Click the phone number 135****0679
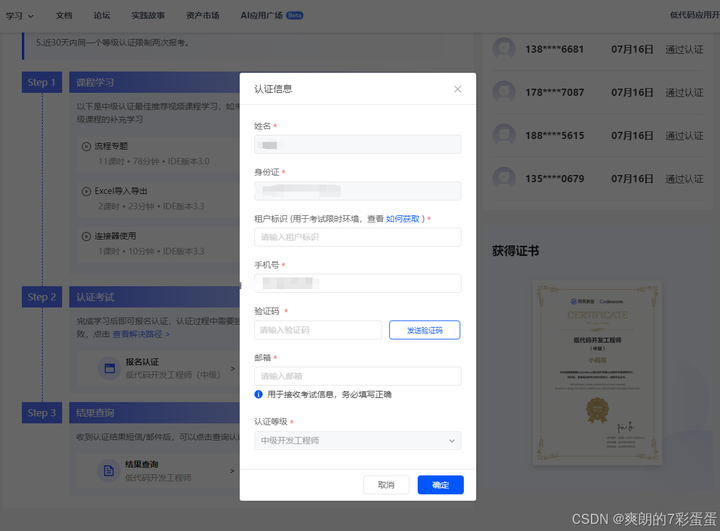This screenshot has width=720, height=531. click(555, 179)
